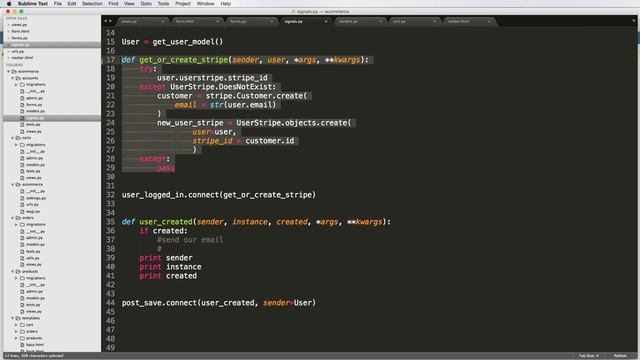Open signals.py in accounts folder tree
This screenshot has width=640, height=360.
click(x=35, y=118)
